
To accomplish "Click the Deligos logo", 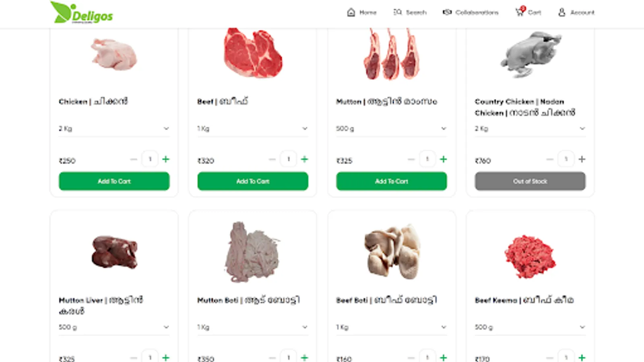I will pos(82,12).
